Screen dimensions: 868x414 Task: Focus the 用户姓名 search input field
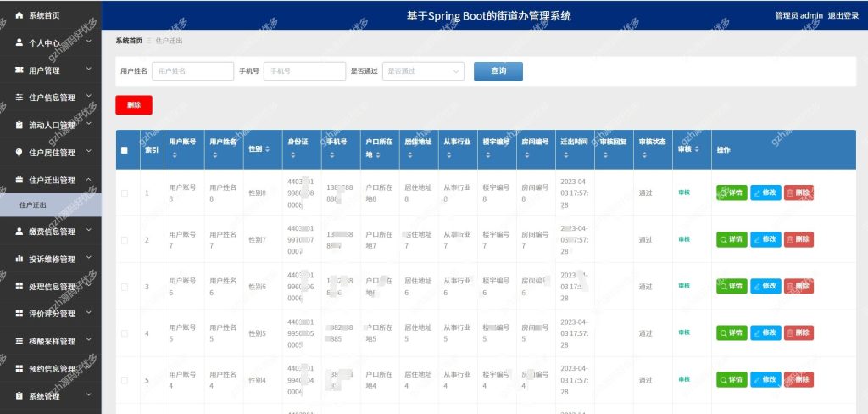(x=192, y=71)
